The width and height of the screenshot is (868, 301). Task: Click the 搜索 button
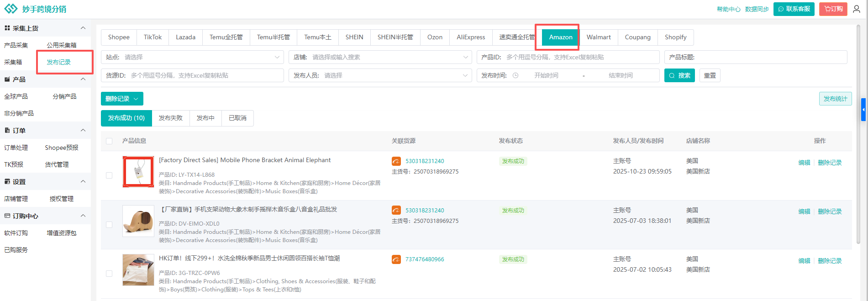[679, 76]
